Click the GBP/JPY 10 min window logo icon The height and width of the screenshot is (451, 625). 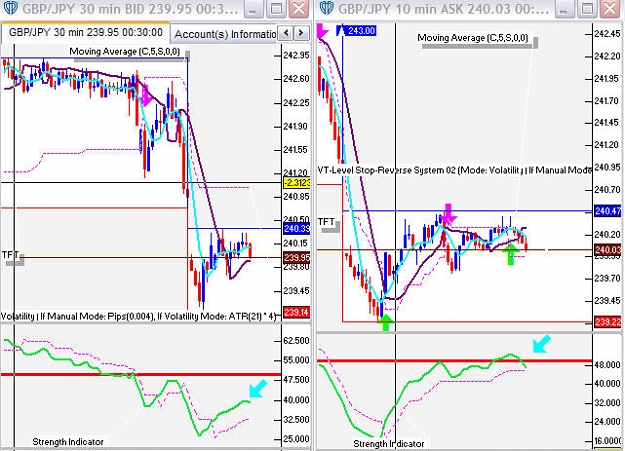click(x=326, y=8)
